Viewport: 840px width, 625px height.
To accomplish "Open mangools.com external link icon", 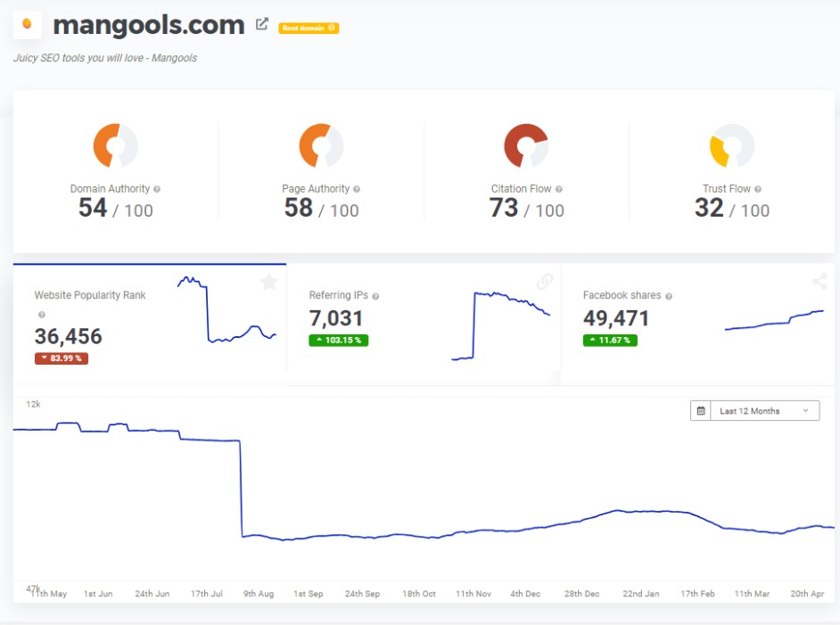I will coord(261,23).
